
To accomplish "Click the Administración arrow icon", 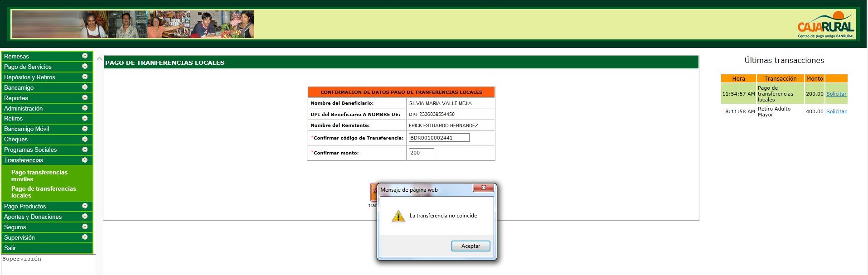I will pos(85,108).
